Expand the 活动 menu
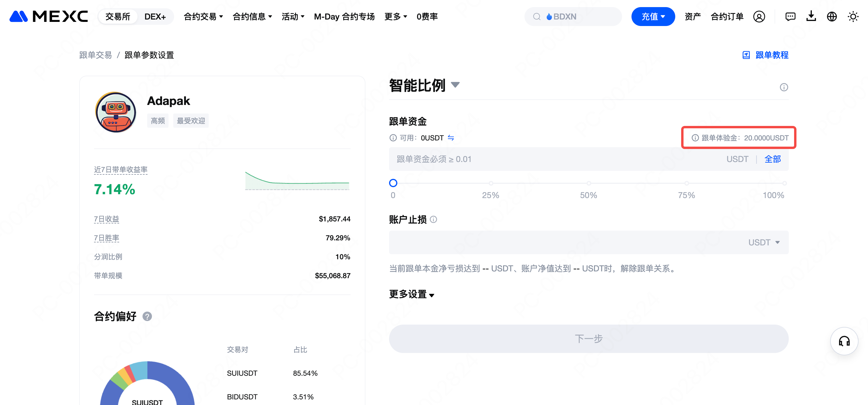 click(293, 17)
